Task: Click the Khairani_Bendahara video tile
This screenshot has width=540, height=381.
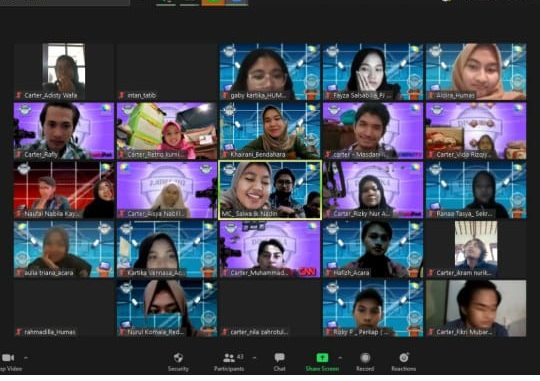Action: [270, 131]
